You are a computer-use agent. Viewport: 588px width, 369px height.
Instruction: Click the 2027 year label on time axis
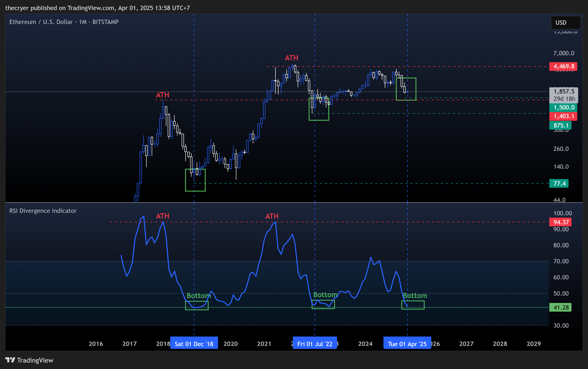466,344
